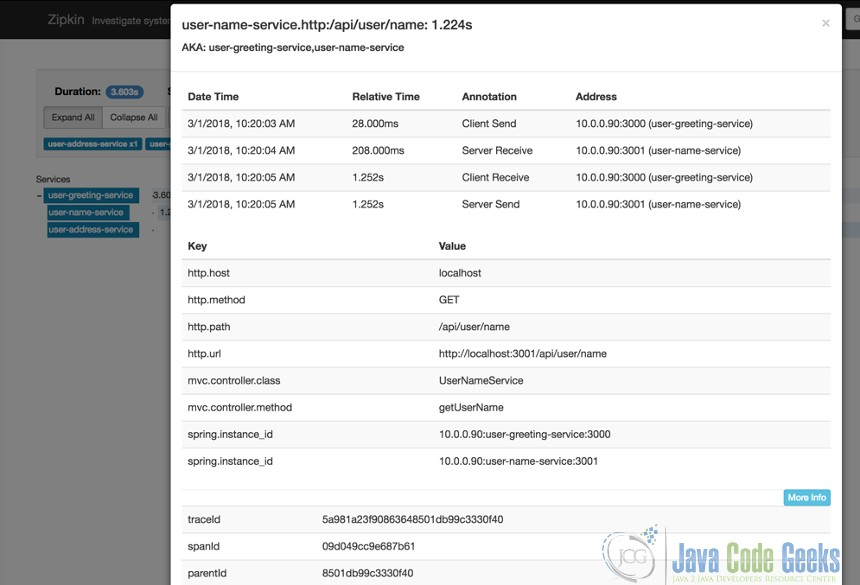860x585 pixels.
Task: Click the '3/1/2018, 10:20:04 AM' date cell
Action: pos(241,150)
